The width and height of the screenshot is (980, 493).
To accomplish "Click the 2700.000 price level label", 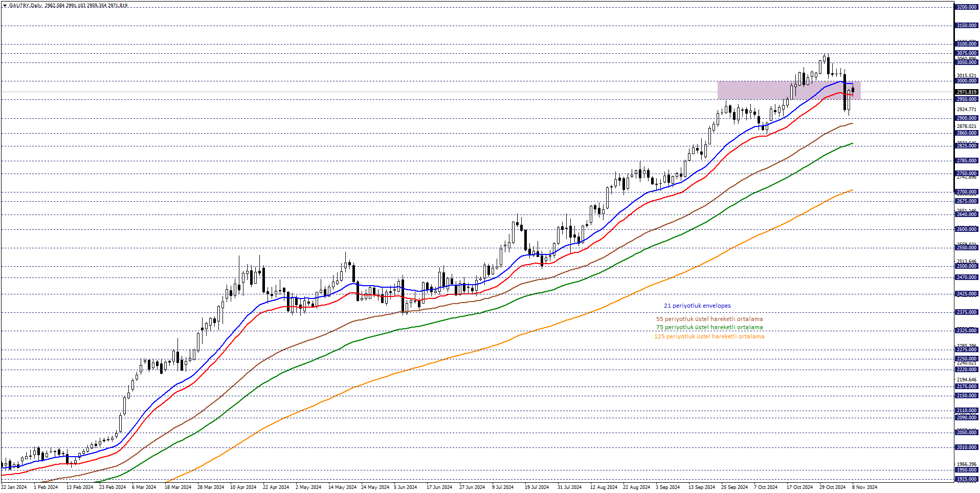I will pos(967,192).
